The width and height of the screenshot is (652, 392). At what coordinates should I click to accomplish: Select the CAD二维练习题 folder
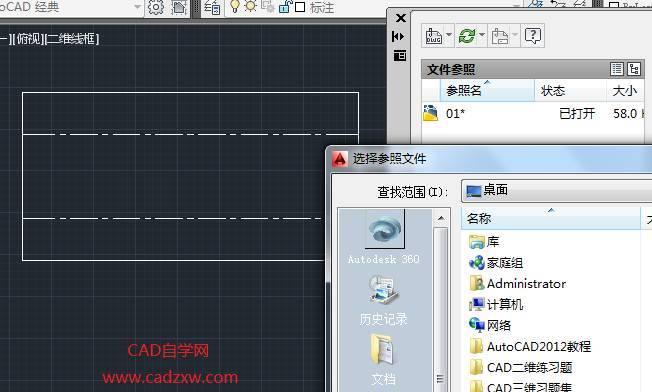pos(521,367)
